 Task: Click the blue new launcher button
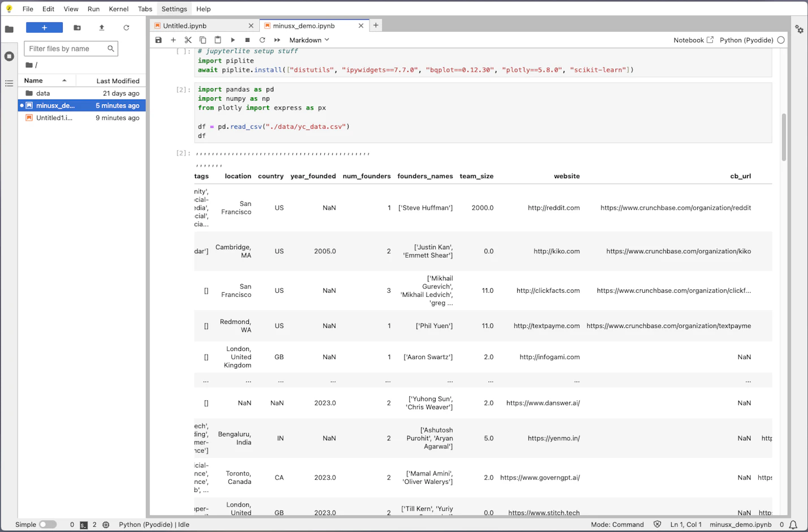pos(44,28)
